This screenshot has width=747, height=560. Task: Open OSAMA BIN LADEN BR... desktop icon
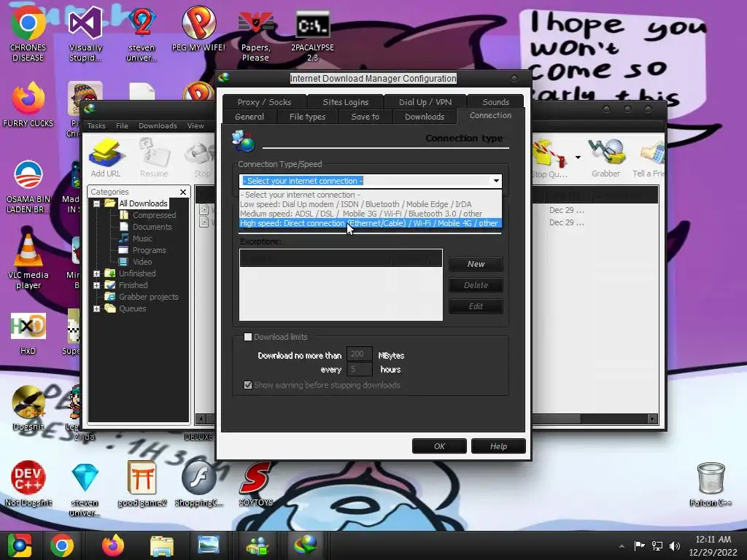pos(28,187)
